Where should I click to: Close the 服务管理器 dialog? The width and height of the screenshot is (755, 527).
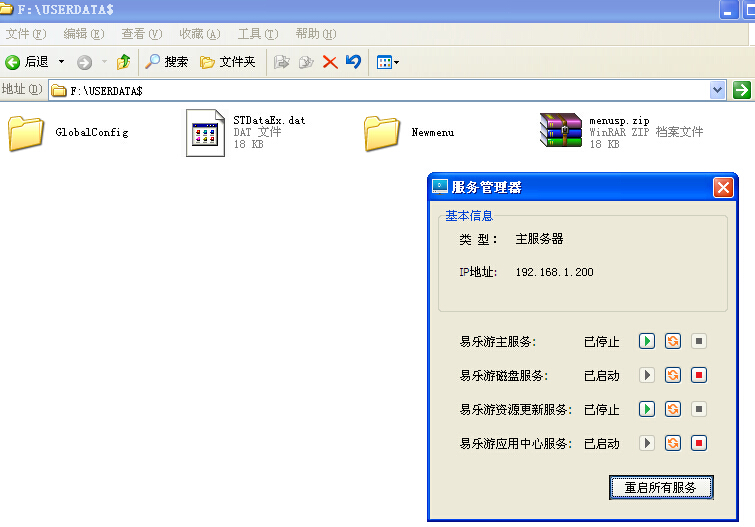(723, 187)
